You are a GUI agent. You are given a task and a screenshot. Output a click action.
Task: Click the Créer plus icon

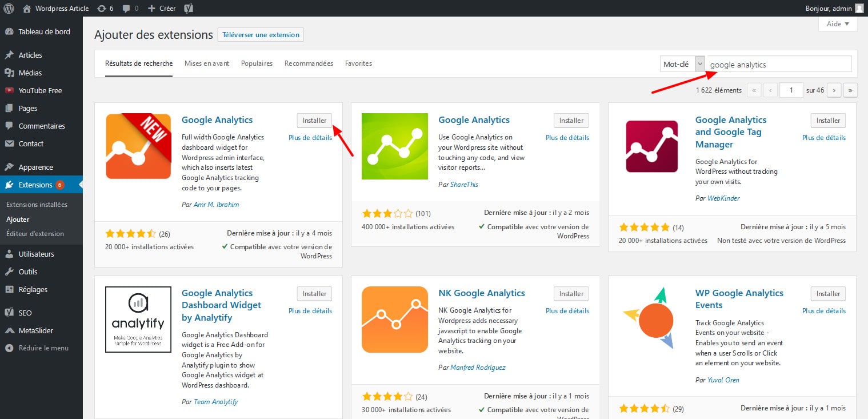151,8
